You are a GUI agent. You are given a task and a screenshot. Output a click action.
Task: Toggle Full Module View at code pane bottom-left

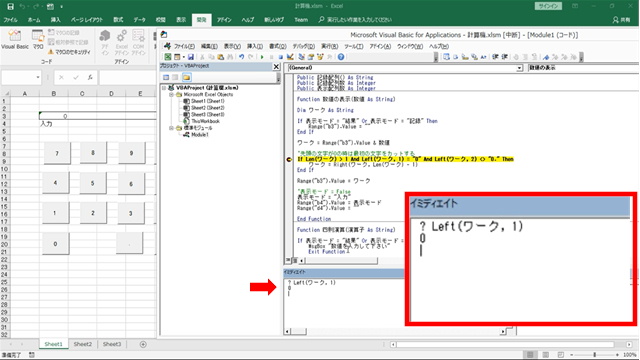(x=295, y=260)
